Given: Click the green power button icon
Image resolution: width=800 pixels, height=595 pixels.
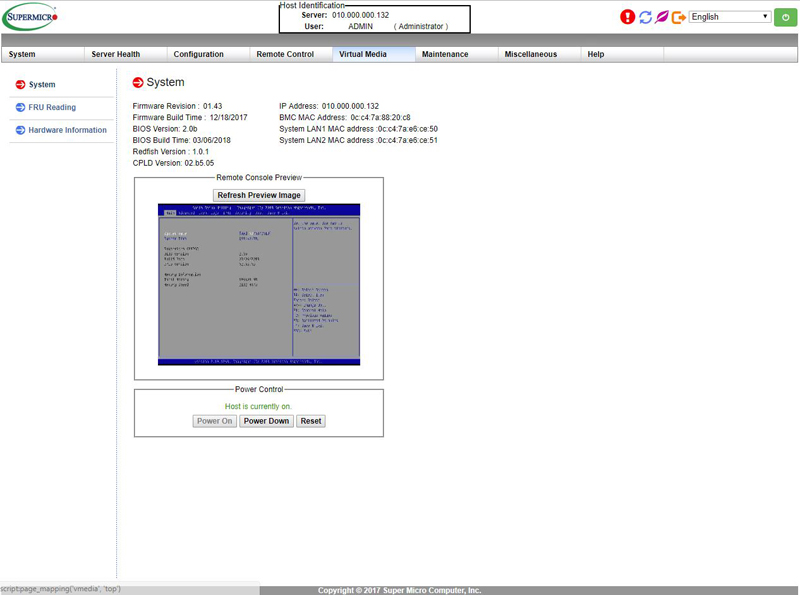Looking at the screenshot, I should click(785, 17).
